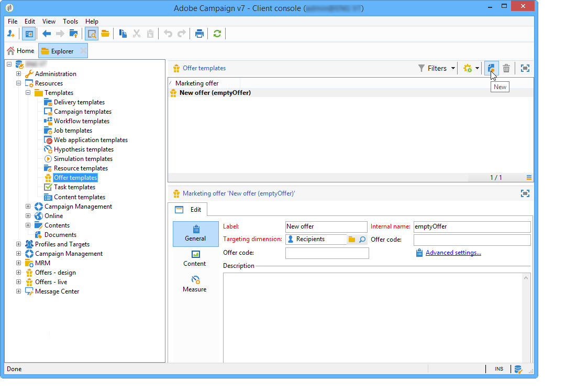Select Offers - live in tree

pos(51,282)
